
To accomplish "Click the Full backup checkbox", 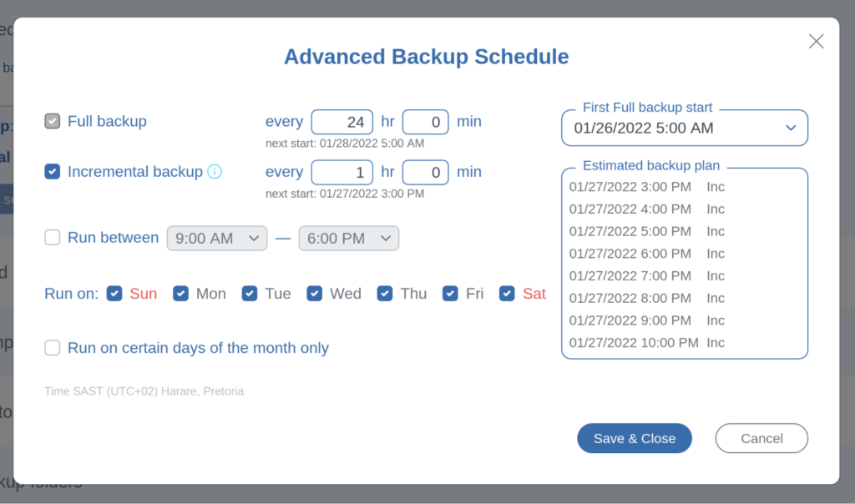I will tap(52, 120).
